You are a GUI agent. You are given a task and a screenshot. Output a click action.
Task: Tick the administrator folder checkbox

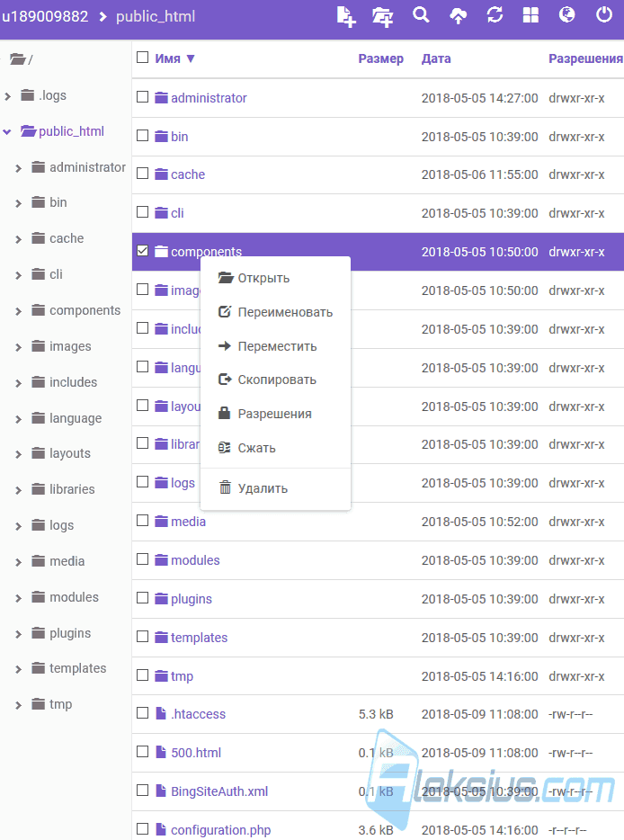[142, 97]
